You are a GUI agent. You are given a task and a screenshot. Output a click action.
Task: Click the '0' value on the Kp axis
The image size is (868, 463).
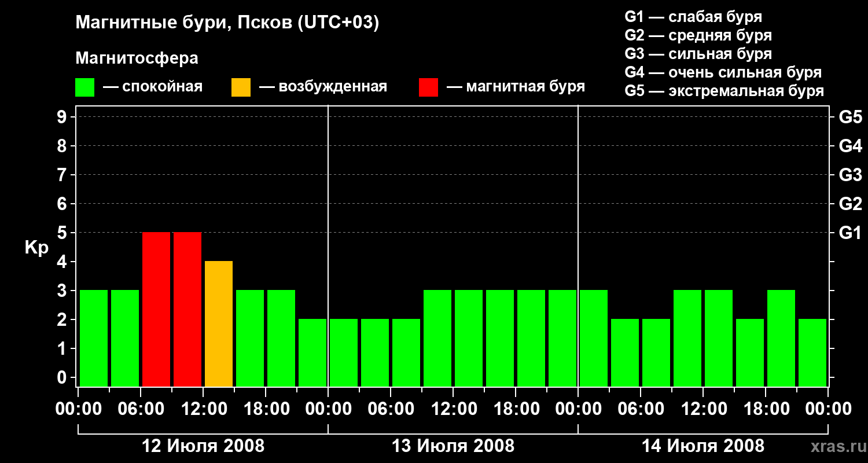tap(63, 377)
